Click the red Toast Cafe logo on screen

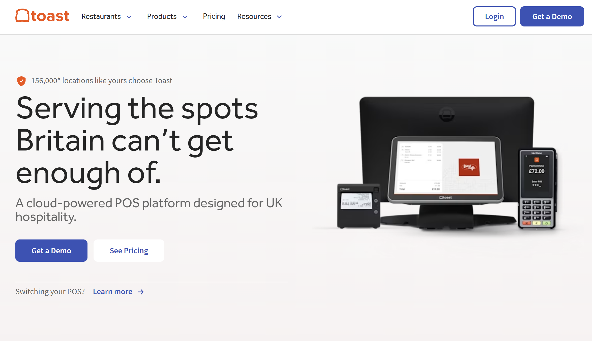(x=469, y=167)
